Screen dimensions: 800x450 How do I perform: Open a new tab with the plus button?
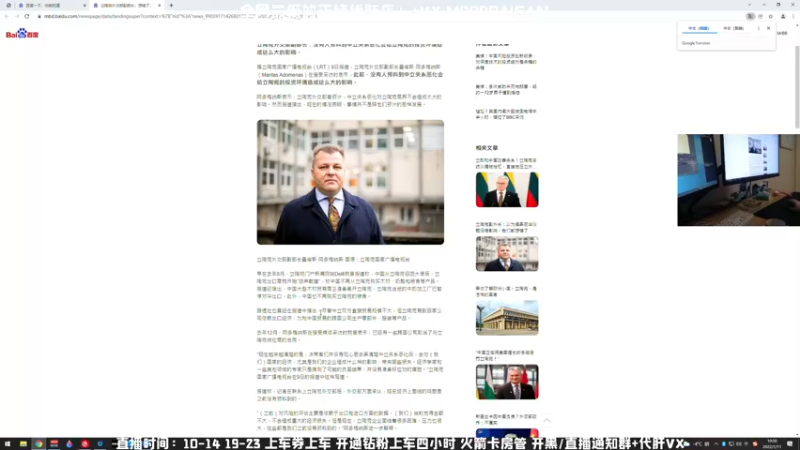171,5
